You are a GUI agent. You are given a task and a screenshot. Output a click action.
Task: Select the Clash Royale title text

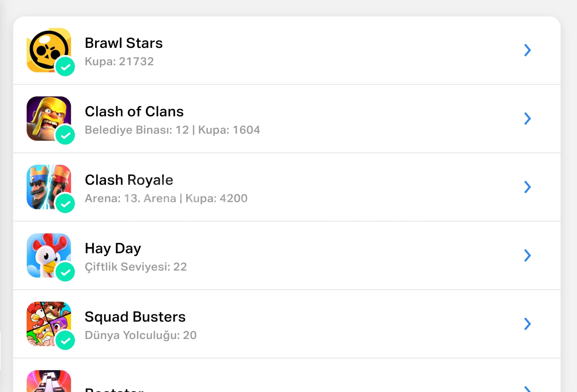click(x=129, y=180)
